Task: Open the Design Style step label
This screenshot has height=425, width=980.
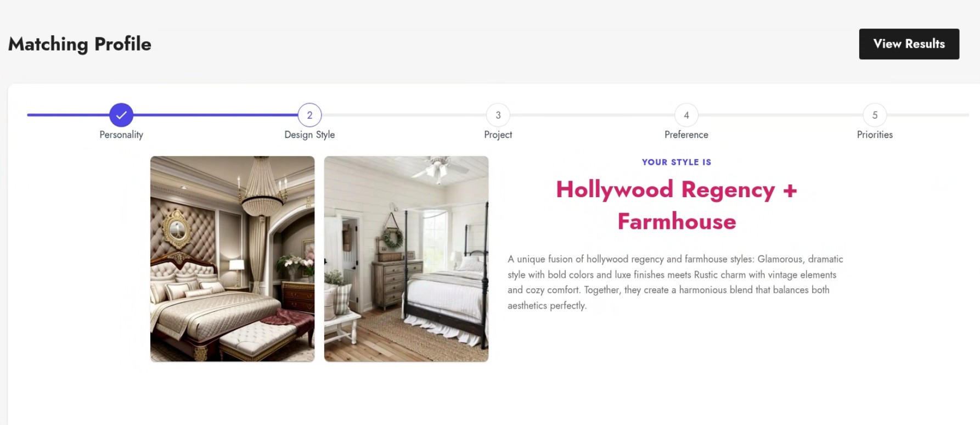Action: coord(309,135)
